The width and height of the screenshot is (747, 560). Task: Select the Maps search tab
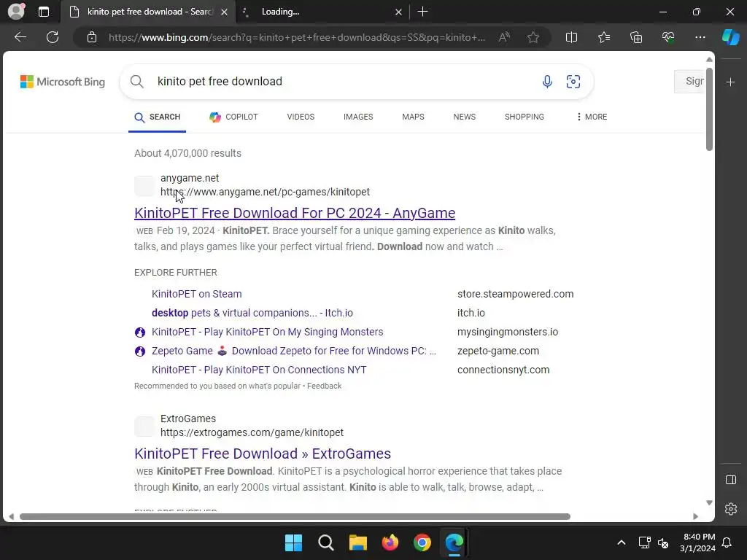[x=413, y=117]
